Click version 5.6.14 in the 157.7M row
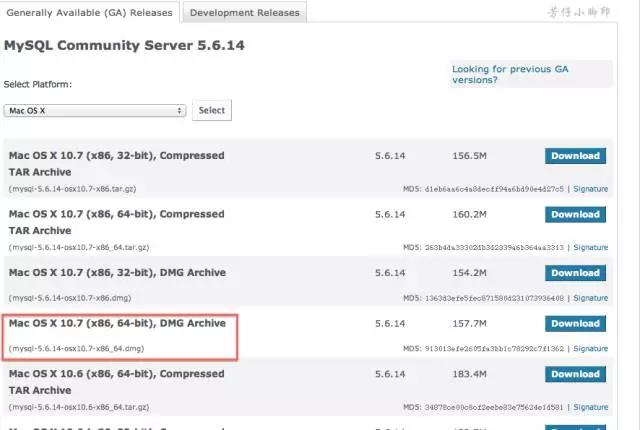Viewport: 640px width, 430px height. (390, 324)
